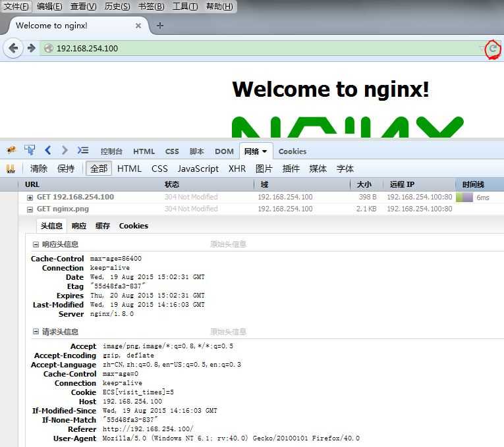Open the 工具(T) menu

(185, 7)
